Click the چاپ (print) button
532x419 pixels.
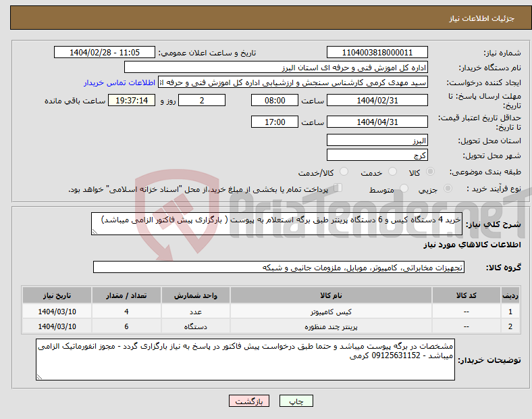(296, 401)
